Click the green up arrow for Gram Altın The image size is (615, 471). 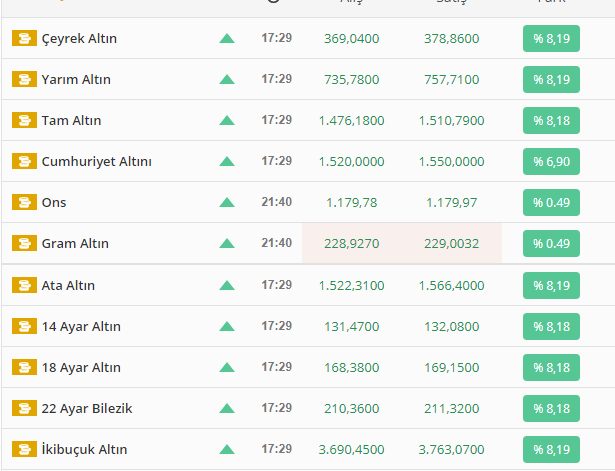(x=227, y=244)
